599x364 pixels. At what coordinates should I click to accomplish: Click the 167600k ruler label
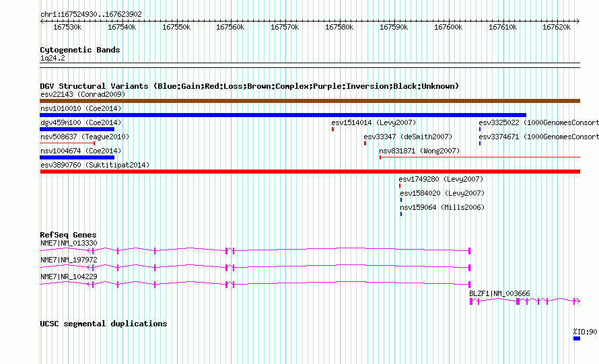[448, 27]
